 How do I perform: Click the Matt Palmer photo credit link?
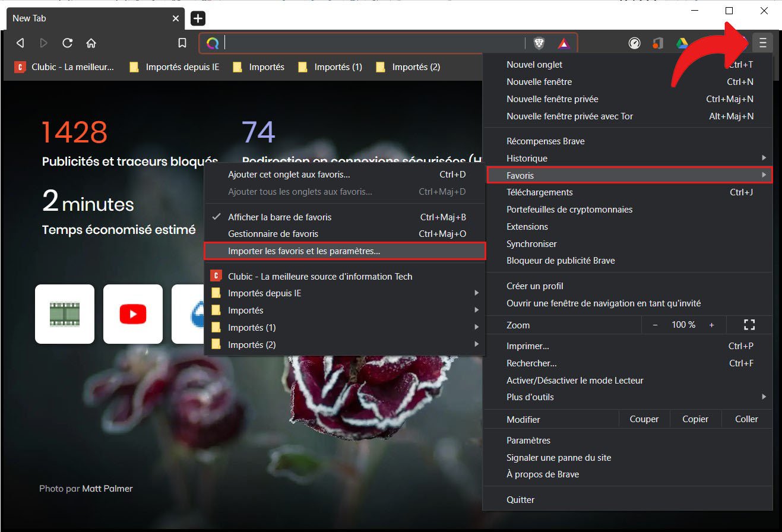click(x=107, y=489)
